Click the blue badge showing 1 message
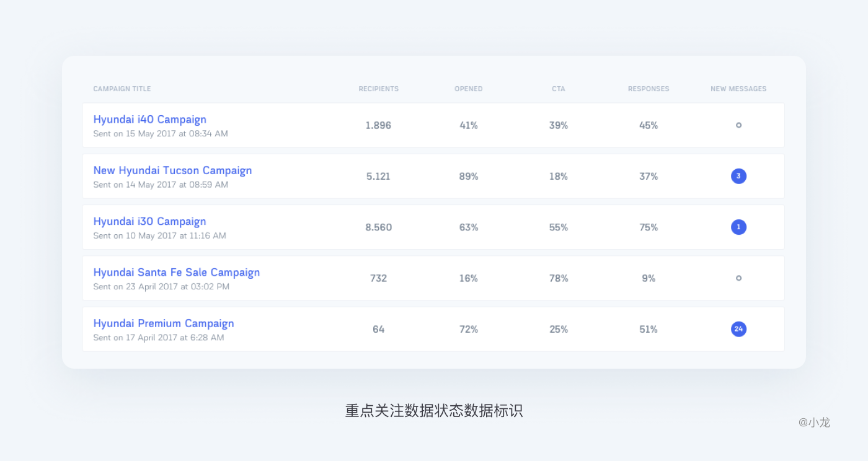 738,227
